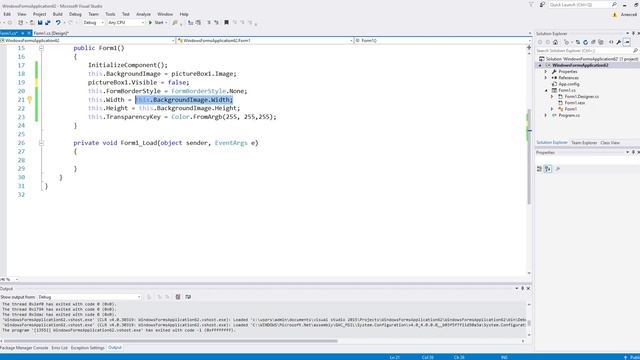Click the property pages wrench icon in Properties panel
Image resolution: width=640 pixels, height=360 pixels.
(x=558, y=169)
